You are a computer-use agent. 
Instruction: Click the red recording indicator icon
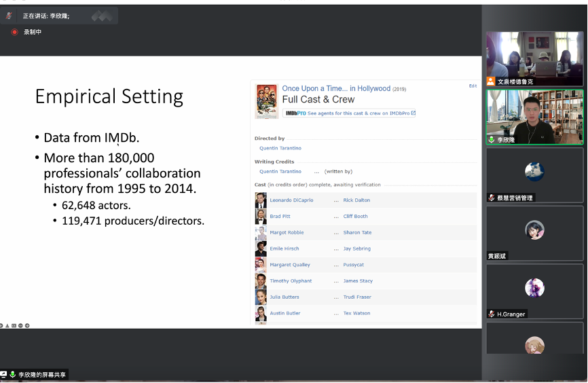[14, 32]
